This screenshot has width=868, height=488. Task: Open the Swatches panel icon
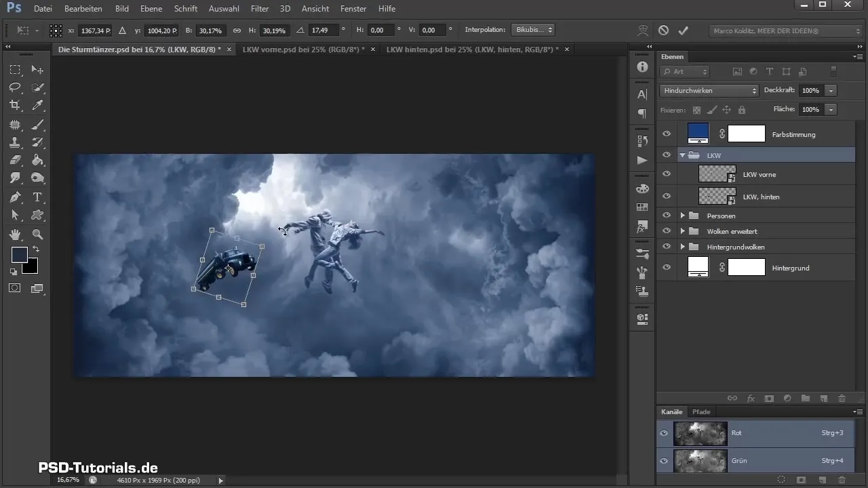pyautogui.click(x=642, y=207)
